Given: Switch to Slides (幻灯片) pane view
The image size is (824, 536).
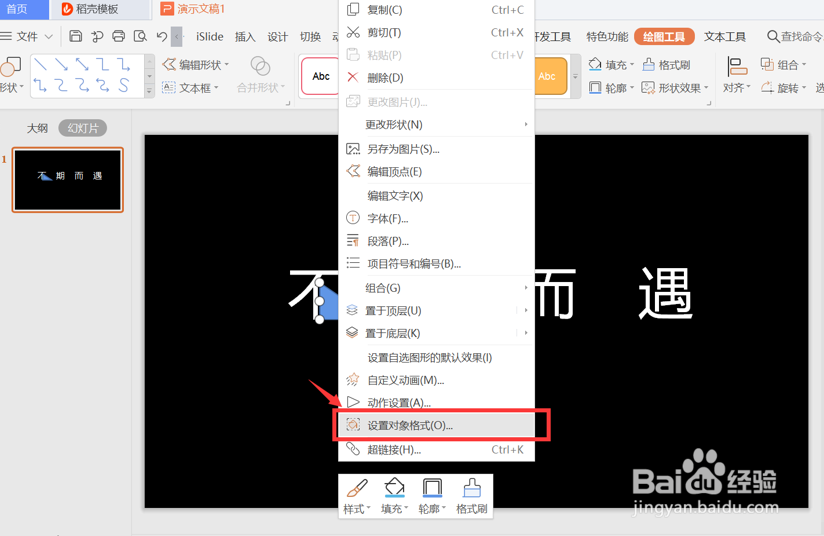Looking at the screenshot, I should click(x=83, y=128).
